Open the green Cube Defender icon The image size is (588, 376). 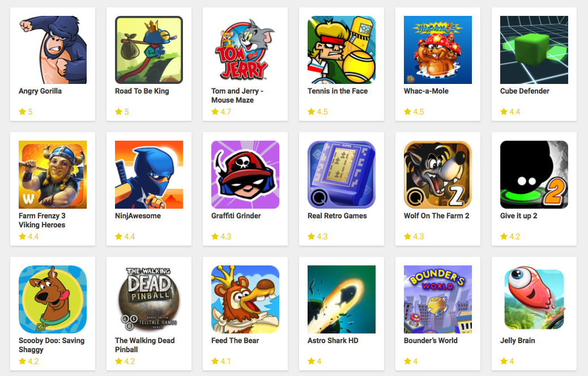coord(534,49)
